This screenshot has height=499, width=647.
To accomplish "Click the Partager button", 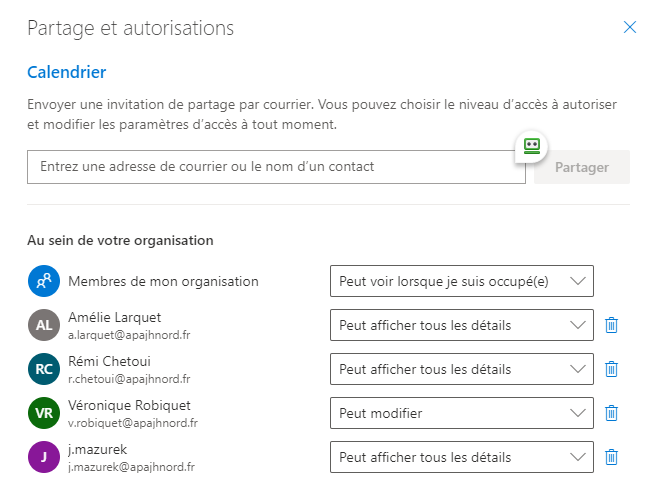I will 582,167.
